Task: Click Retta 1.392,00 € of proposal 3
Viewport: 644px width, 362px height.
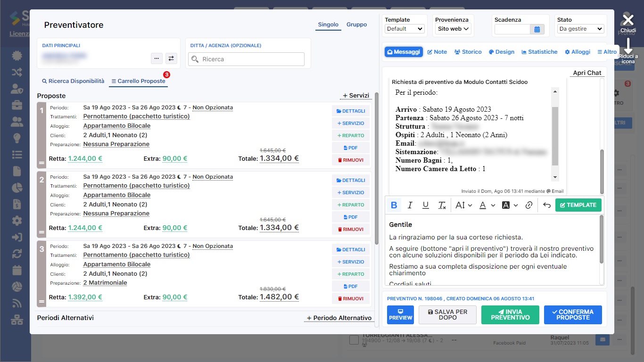Action: [85, 297]
